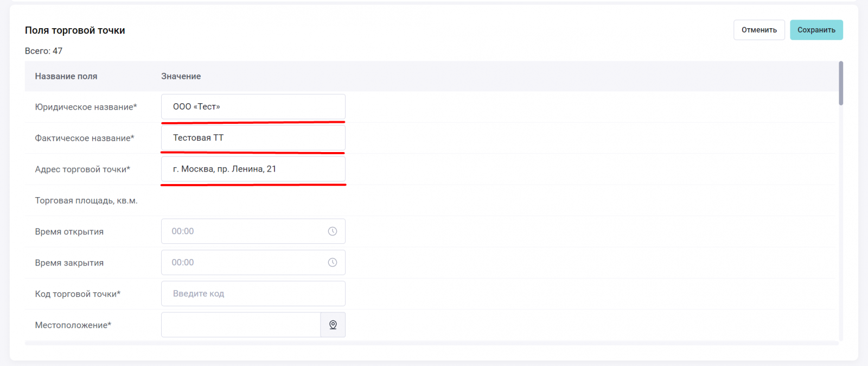Click the Местоположение* row label
Image resolution: width=868 pixels, height=366 pixels.
(73, 325)
